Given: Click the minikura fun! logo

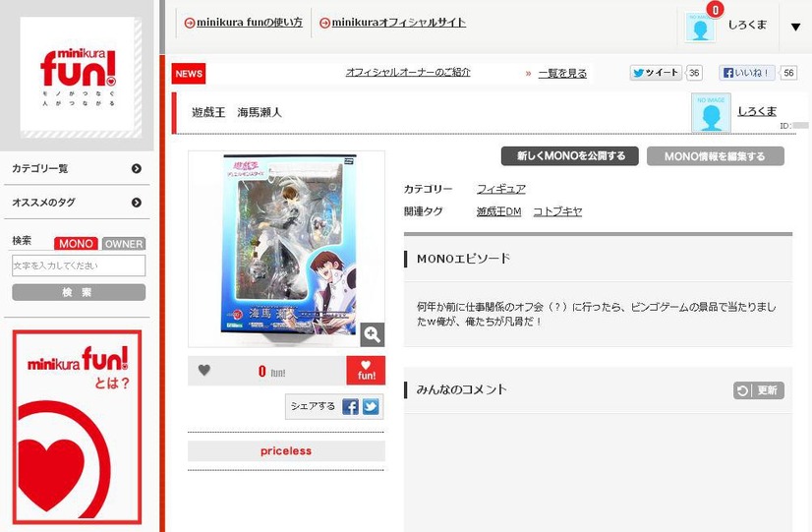Looking at the screenshot, I should (x=79, y=76).
